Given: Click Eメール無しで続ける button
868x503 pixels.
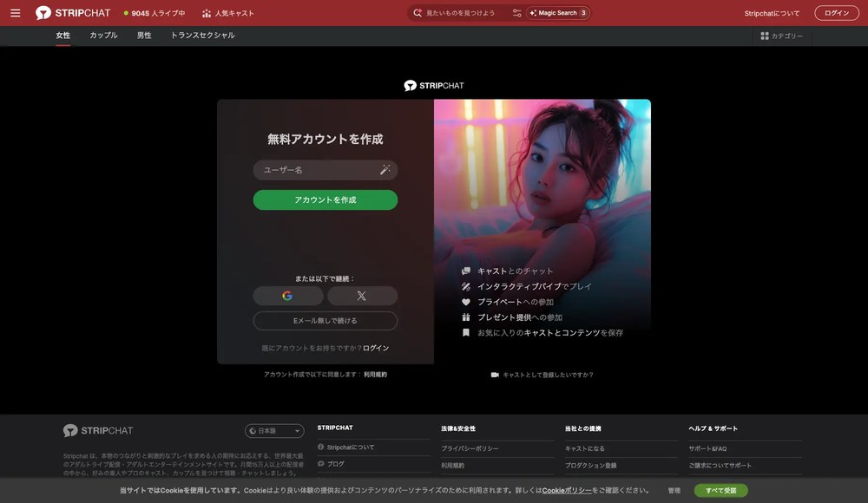Looking at the screenshot, I should [x=325, y=320].
